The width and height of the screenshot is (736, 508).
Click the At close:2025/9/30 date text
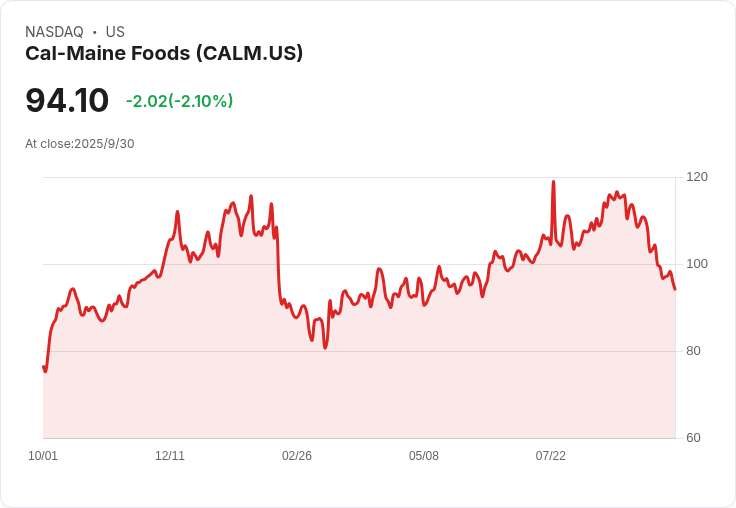pos(80,144)
